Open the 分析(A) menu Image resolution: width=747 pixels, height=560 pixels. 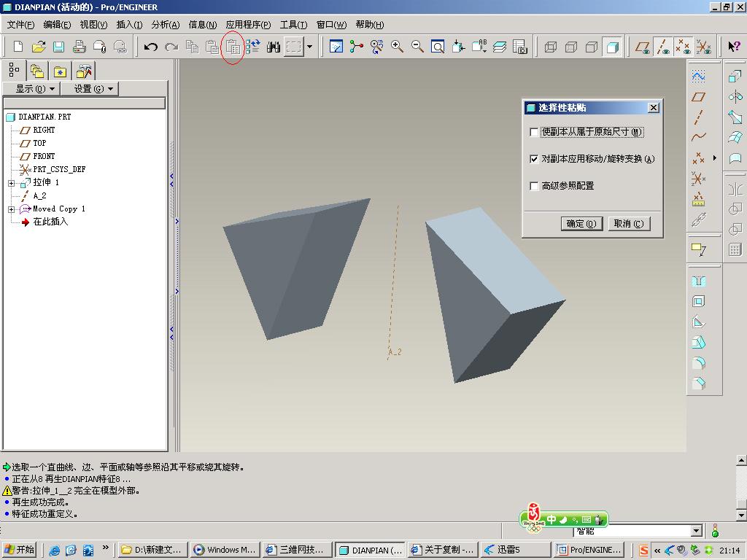point(166,25)
